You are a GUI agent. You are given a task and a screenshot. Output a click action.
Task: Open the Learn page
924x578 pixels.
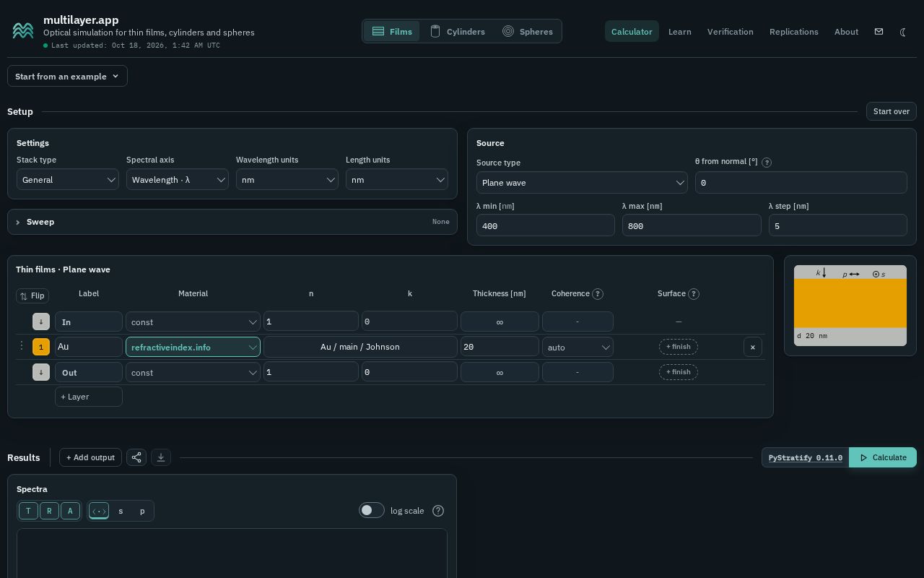[x=679, y=32]
